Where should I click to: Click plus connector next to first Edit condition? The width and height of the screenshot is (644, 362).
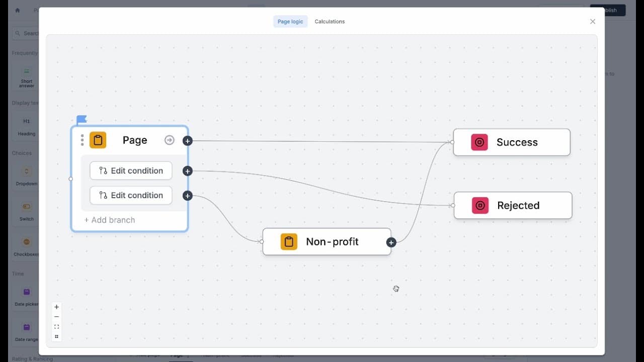coord(187,171)
